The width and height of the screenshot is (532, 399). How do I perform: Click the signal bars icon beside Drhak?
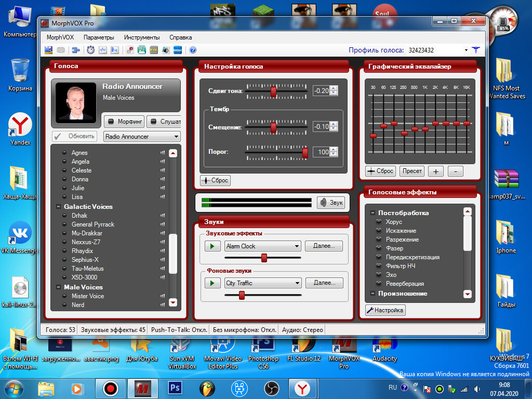163,216
